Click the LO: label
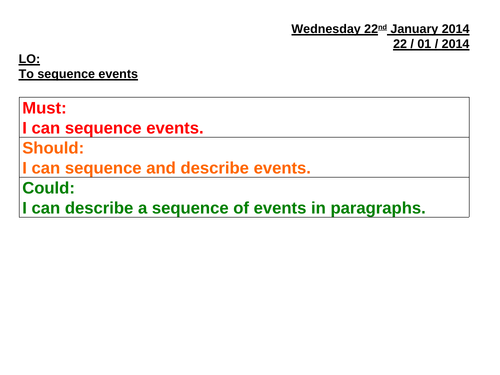 (29, 59)
